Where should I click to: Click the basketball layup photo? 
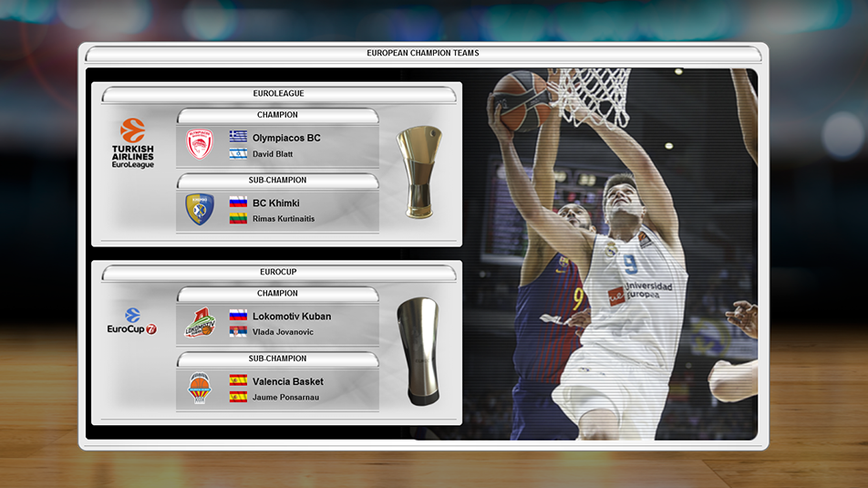click(x=612, y=254)
